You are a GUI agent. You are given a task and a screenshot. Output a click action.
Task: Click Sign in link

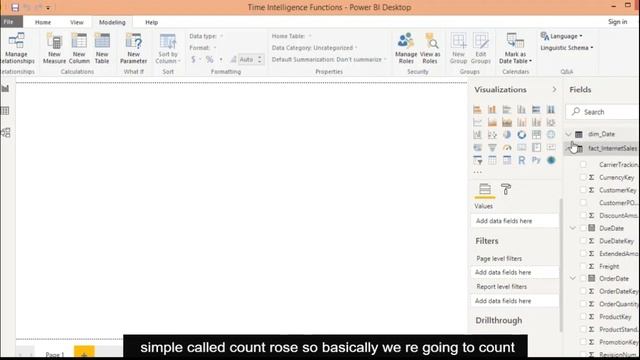pyautogui.click(x=618, y=22)
